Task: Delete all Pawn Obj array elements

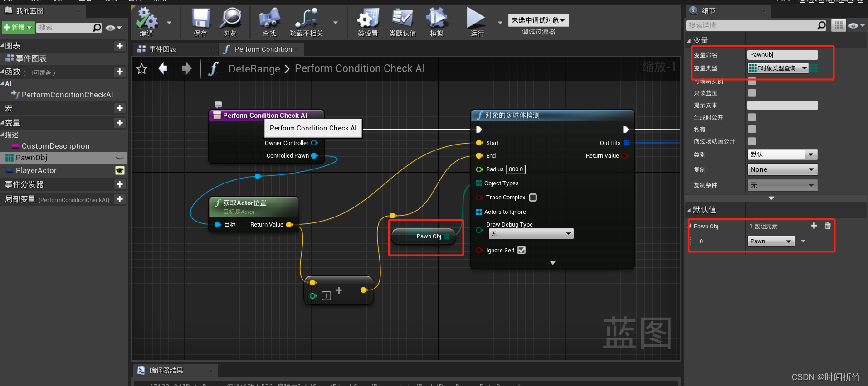Action: (828, 226)
